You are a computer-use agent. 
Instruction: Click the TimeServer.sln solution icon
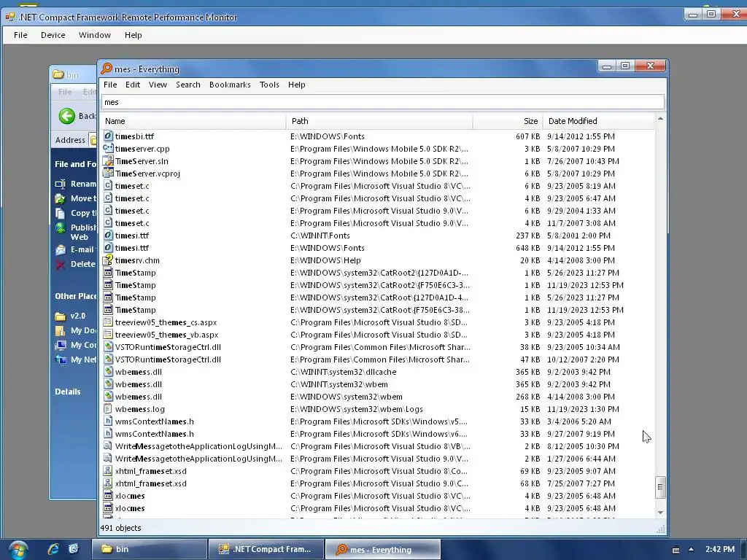coord(108,161)
